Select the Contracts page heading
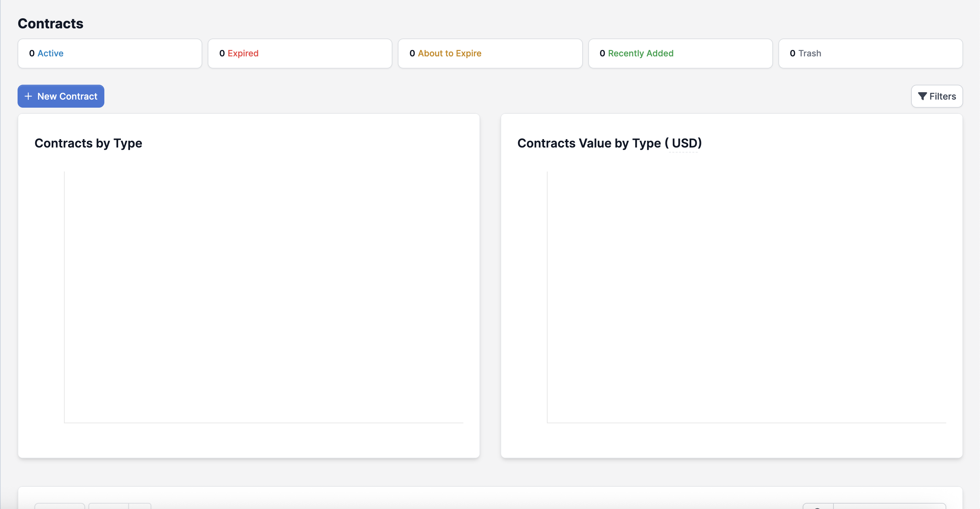The image size is (980, 509). tap(50, 23)
